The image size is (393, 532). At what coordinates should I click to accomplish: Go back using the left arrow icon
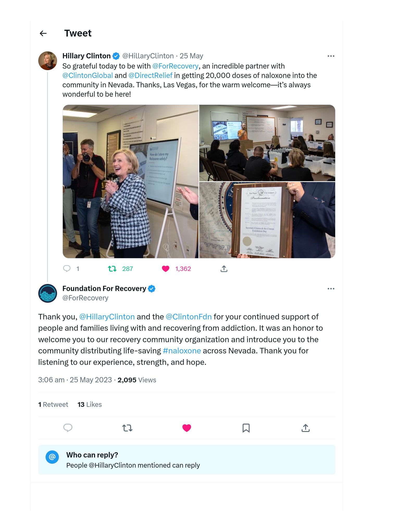pyautogui.click(x=43, y=33)
